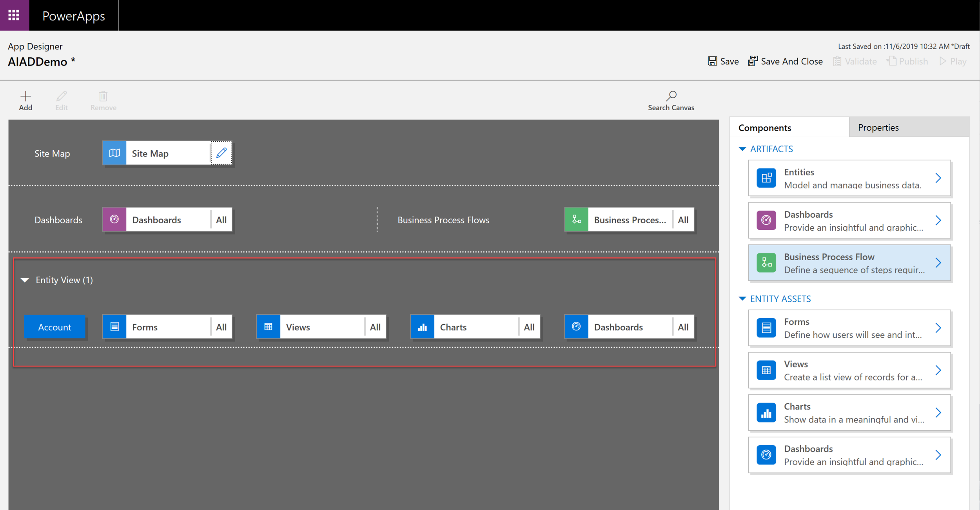Screen dimensions: 980x510
Task: Click the Charts bar-graph tile on canvas
Action: 422,327
